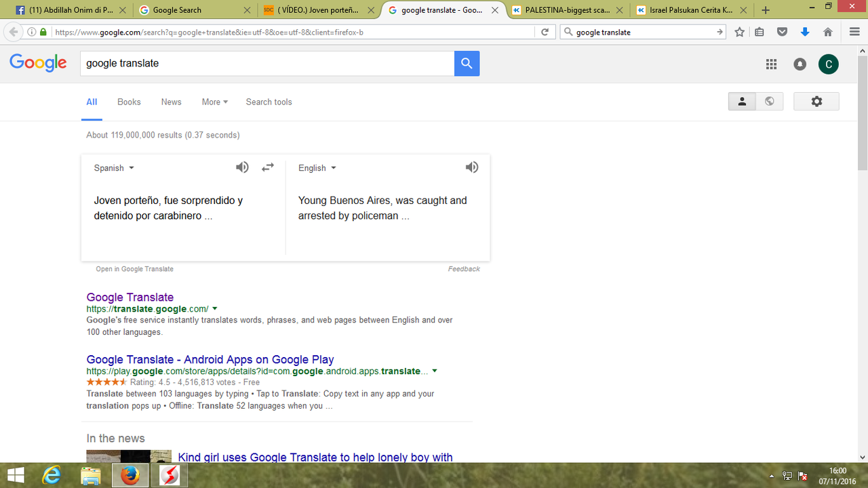Open the Google Translate search result
Image resolution: width=868 pixels, height=488 pixels.
130,297
